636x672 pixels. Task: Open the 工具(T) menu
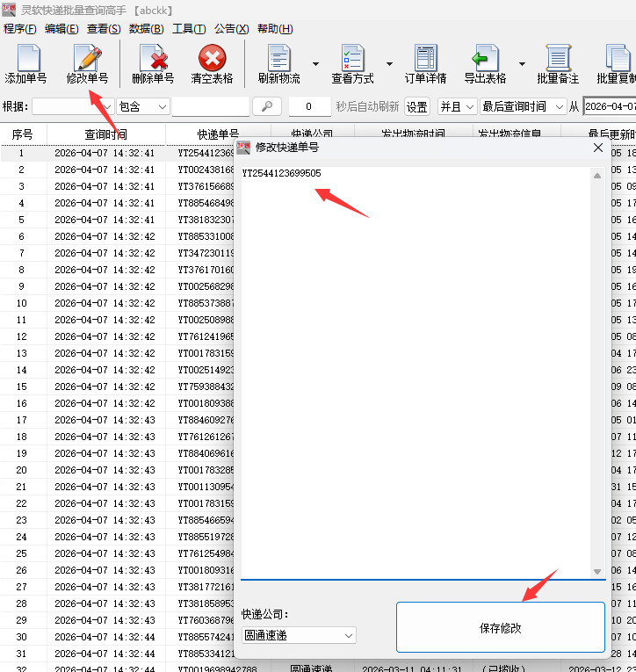189,29
